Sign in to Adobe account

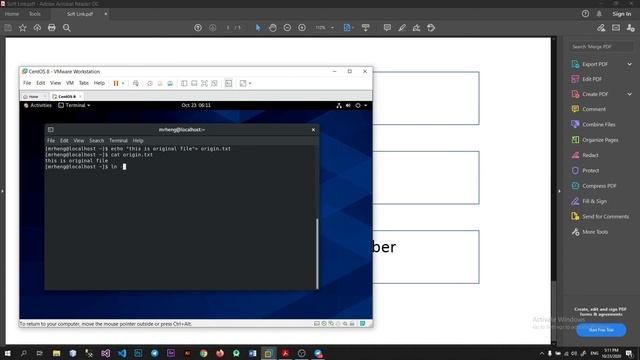pos(622,13)
